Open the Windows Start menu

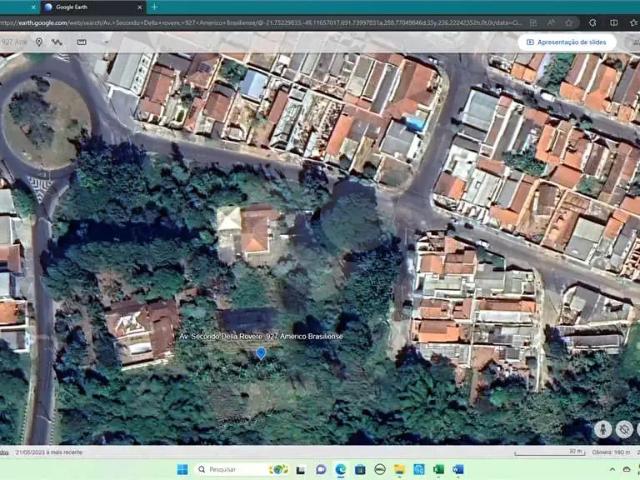pyautogui.click(x=182, y=469)
